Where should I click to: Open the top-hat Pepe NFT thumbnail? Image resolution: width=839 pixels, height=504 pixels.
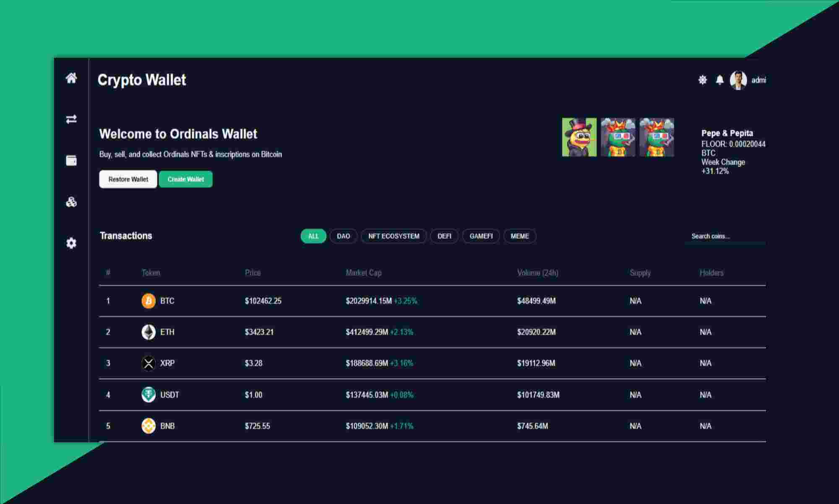[579, 137]
